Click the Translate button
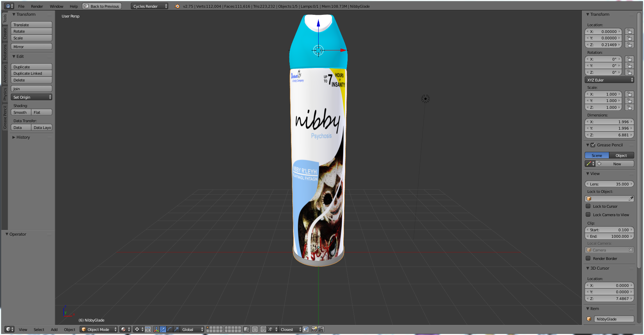 click(x=31, y=25)
